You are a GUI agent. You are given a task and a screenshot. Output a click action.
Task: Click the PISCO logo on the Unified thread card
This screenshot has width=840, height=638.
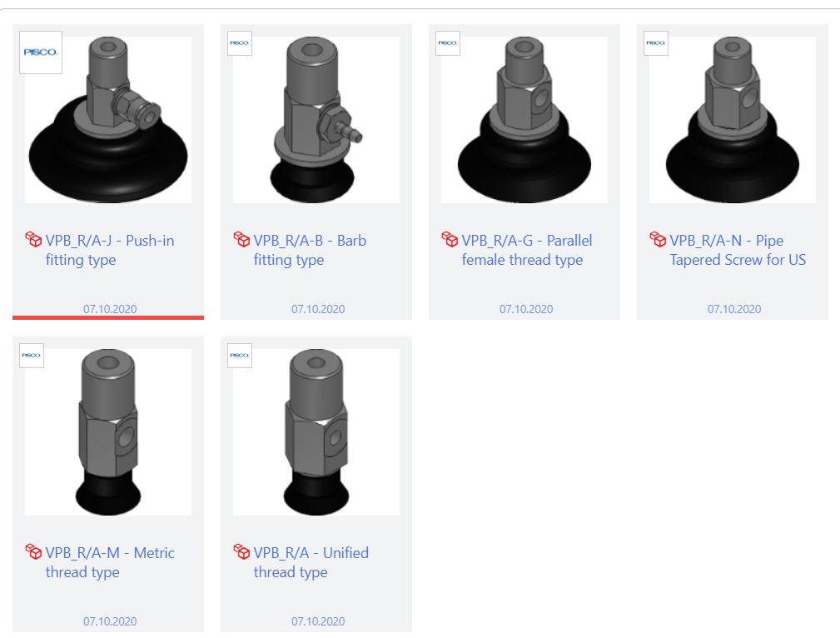(x=240, y=356)
